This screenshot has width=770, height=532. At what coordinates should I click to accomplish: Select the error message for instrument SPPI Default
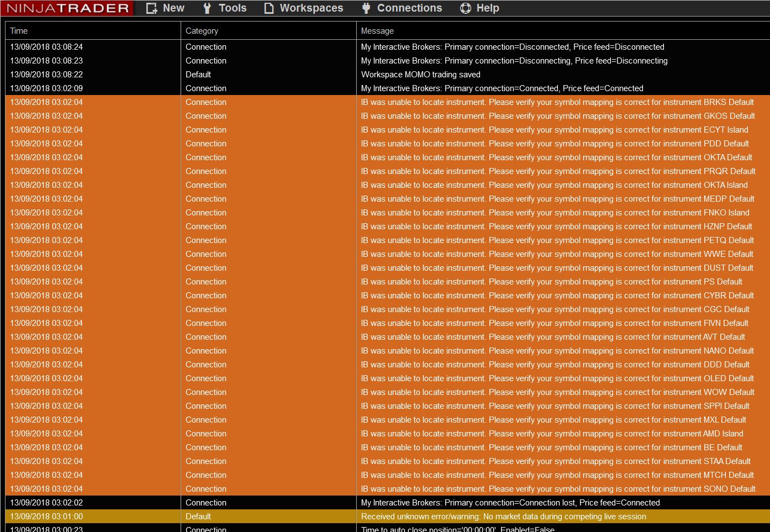[555, 406]
